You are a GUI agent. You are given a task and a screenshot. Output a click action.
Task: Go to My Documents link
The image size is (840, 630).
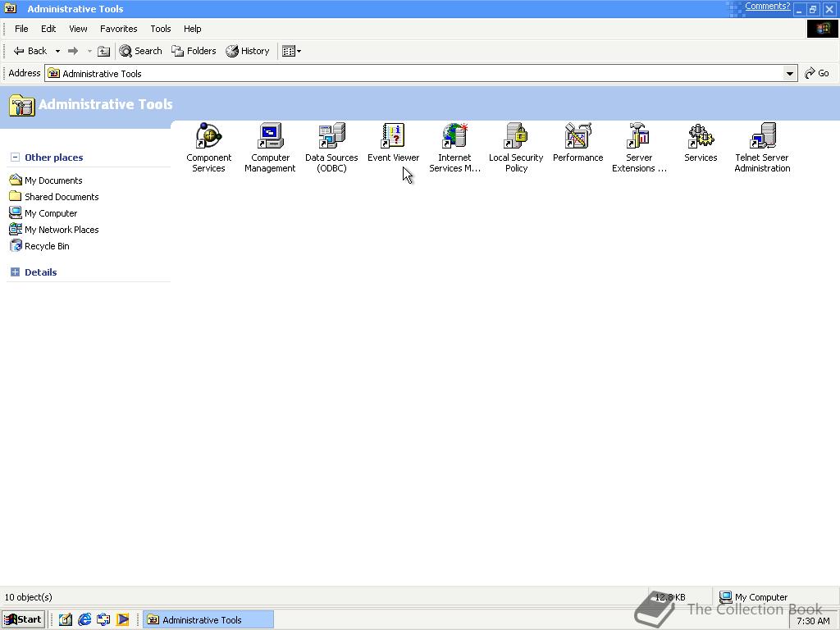(x=46, y=180)
